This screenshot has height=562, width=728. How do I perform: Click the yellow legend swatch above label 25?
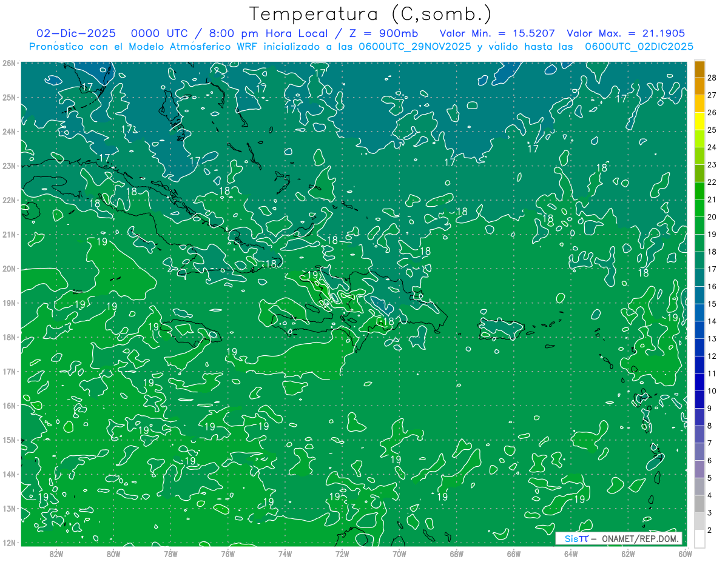click(x=699, y=121)
